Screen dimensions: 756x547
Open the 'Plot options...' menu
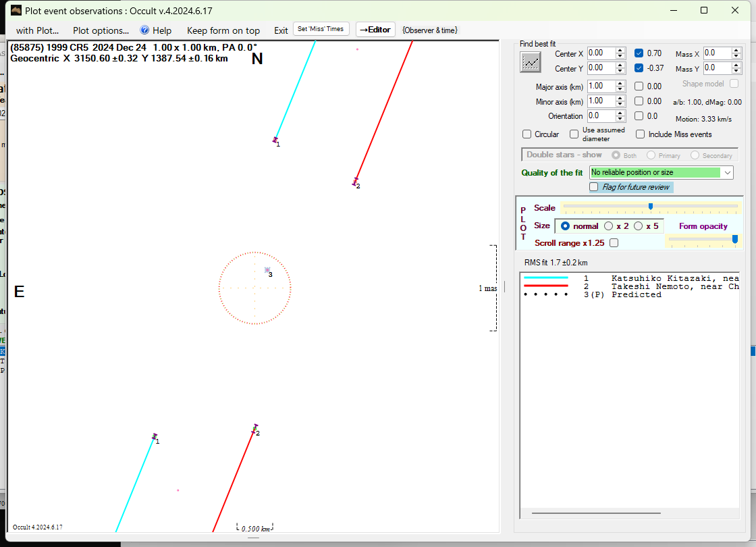click(x=101, y=30)
